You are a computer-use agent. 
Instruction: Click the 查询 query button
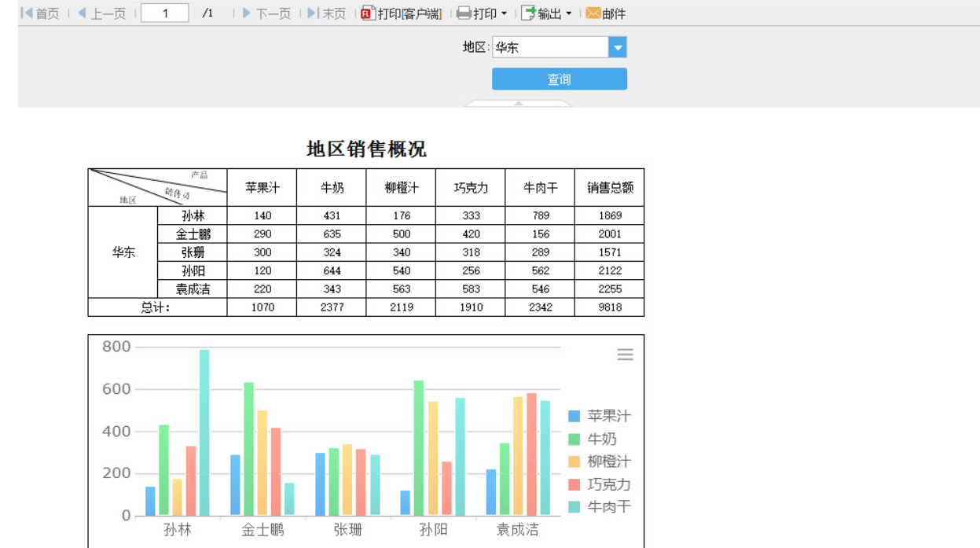pos(560,79)
